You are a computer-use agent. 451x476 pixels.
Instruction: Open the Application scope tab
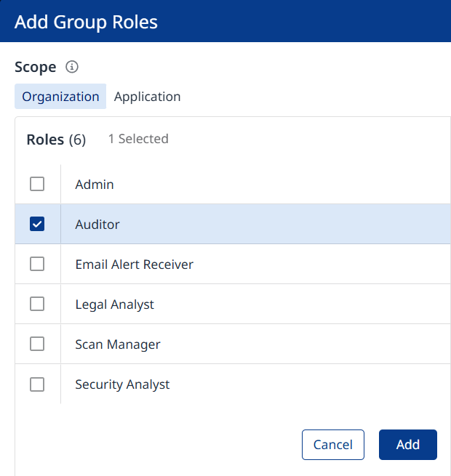(147, 97)
